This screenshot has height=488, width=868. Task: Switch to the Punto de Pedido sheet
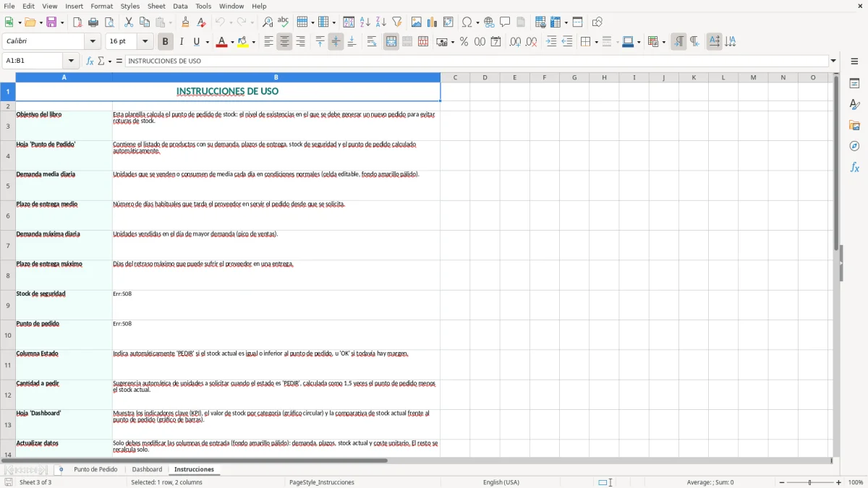click(95, 470)
